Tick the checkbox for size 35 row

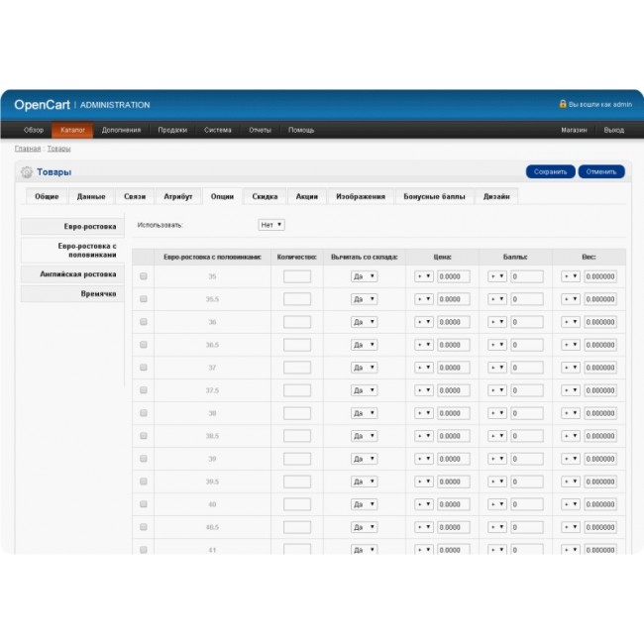144,276
